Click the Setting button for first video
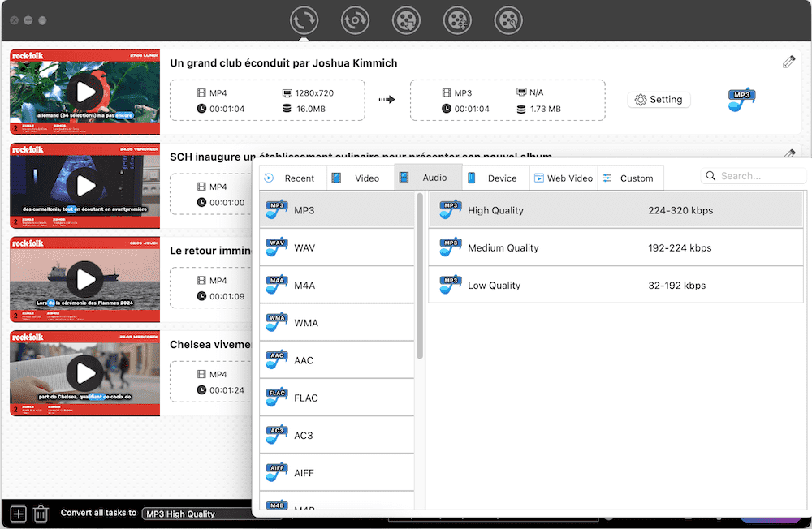Image resolution: width=812 pixels, height=529 pixels. click(659, 100)
